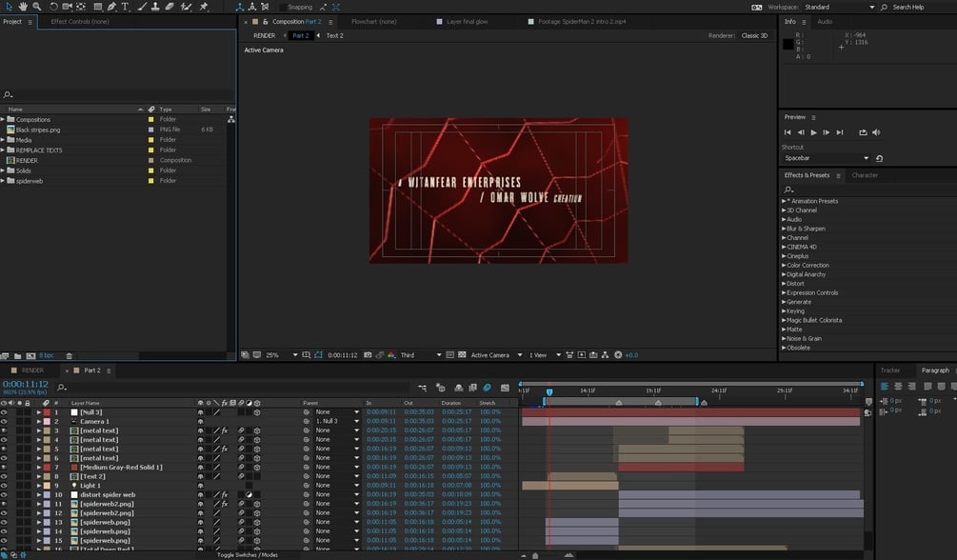The image size is (957, 560).
Task: Click the Draft 3D timeline icon
Action: (x=441, y=388)
